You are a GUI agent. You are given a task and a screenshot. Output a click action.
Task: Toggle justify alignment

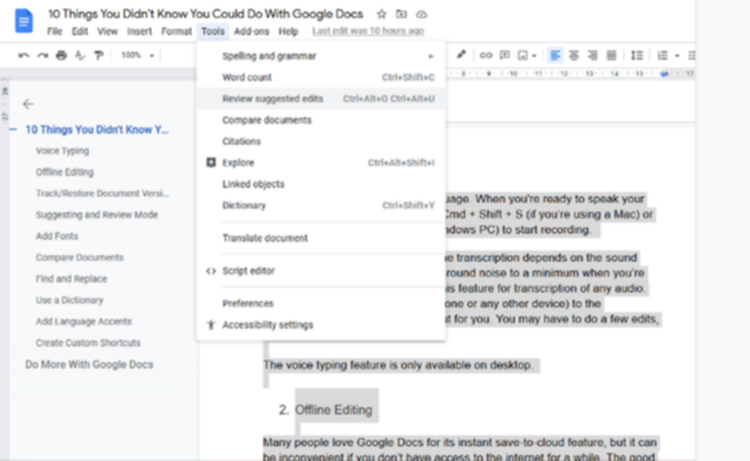coord(611,55)
